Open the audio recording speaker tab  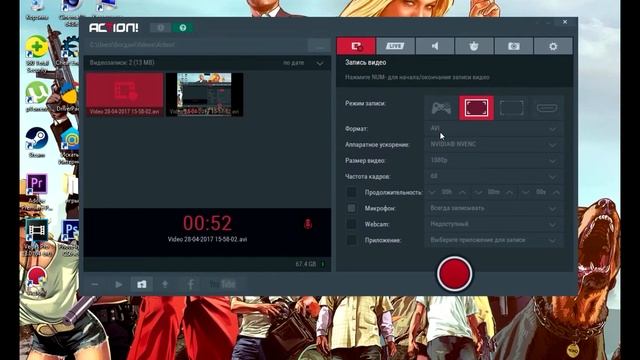(435, 46)
